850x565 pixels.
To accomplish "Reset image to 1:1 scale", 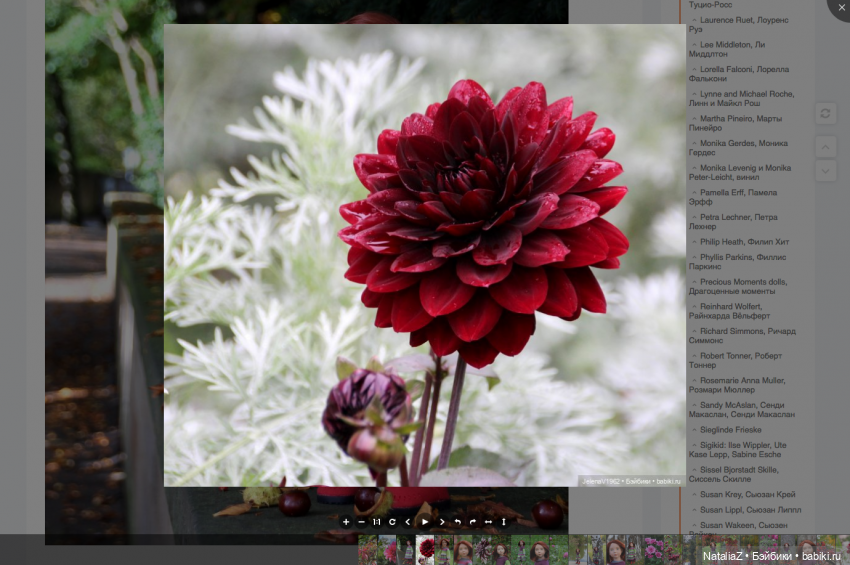I will coord(377,522).
